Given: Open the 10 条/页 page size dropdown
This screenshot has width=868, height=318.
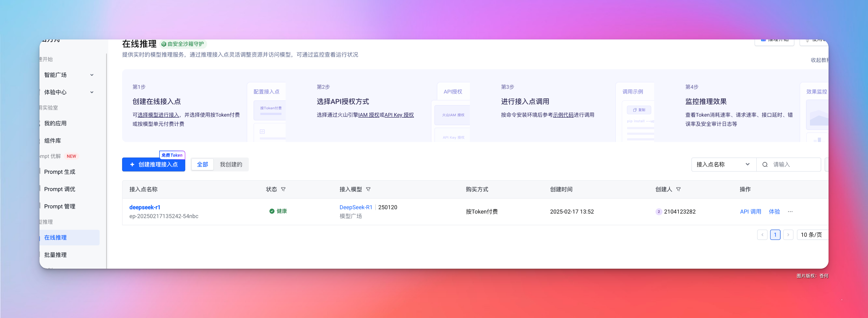Looking at the screenshot, I should coord(811,235).
